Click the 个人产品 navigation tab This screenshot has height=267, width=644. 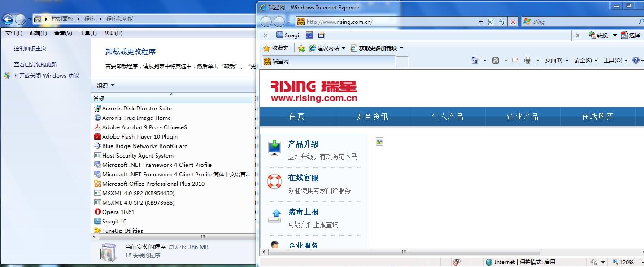[x=447, y=117]
